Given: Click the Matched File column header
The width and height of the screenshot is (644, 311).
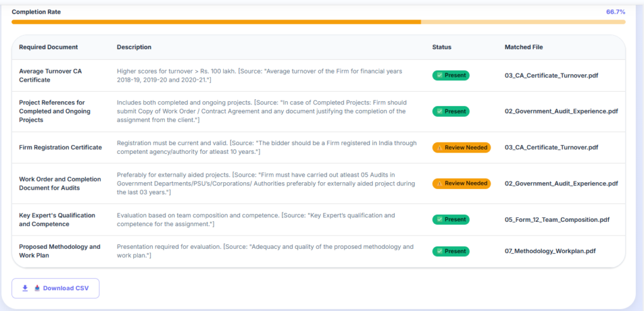Looking at the screenshot, I should tap(523, 47).
